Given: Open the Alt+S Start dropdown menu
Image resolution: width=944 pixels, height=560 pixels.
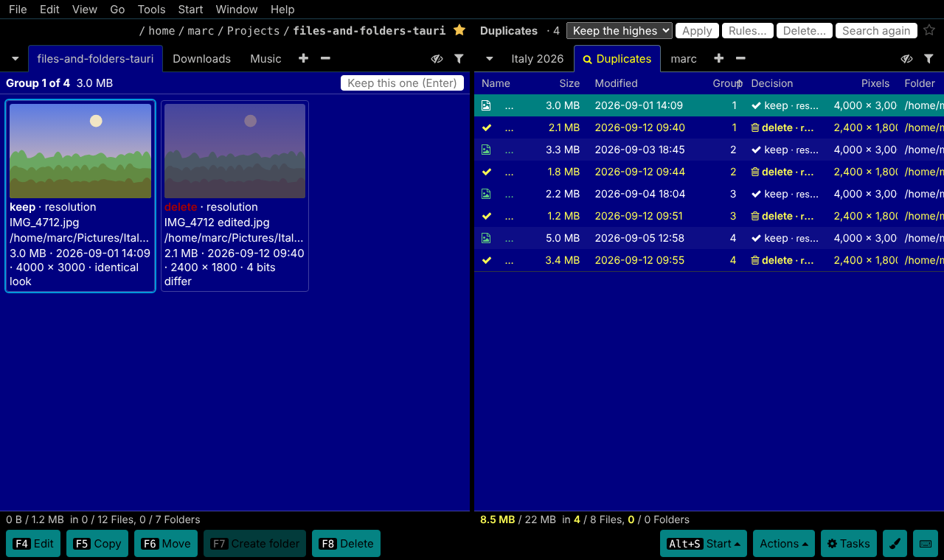Looking at the screenshot, I should pos(704,544).
